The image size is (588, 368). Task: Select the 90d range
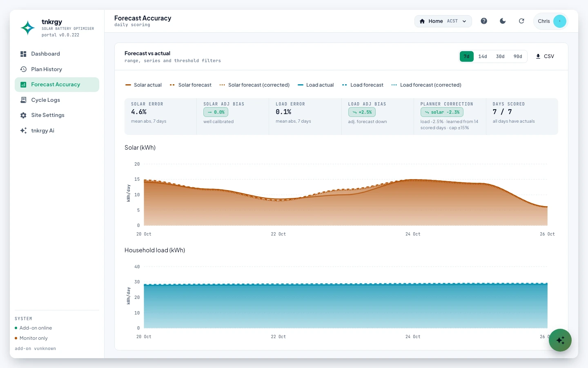click(x=518, y=56)
